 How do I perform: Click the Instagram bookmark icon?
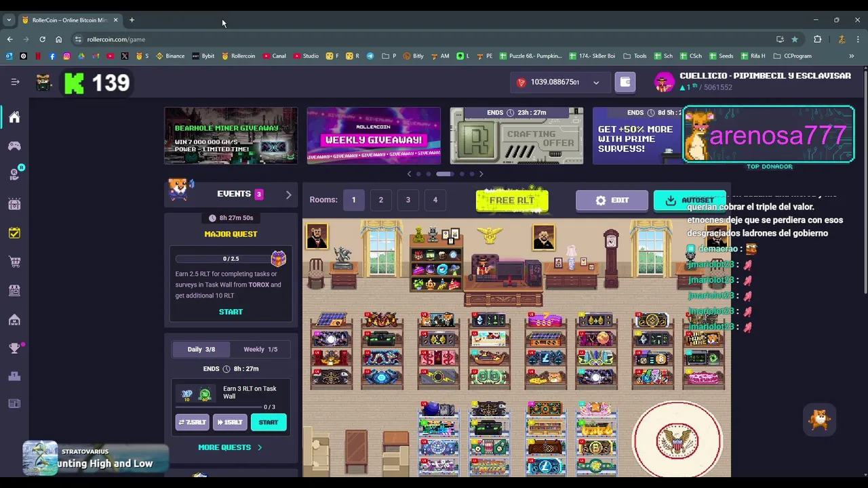coord(66,56)
